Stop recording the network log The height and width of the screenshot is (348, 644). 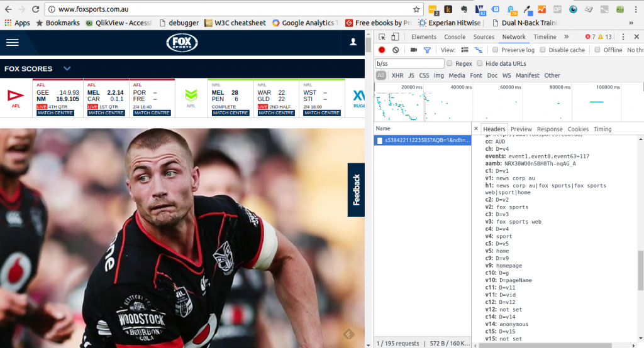point(382,50)
